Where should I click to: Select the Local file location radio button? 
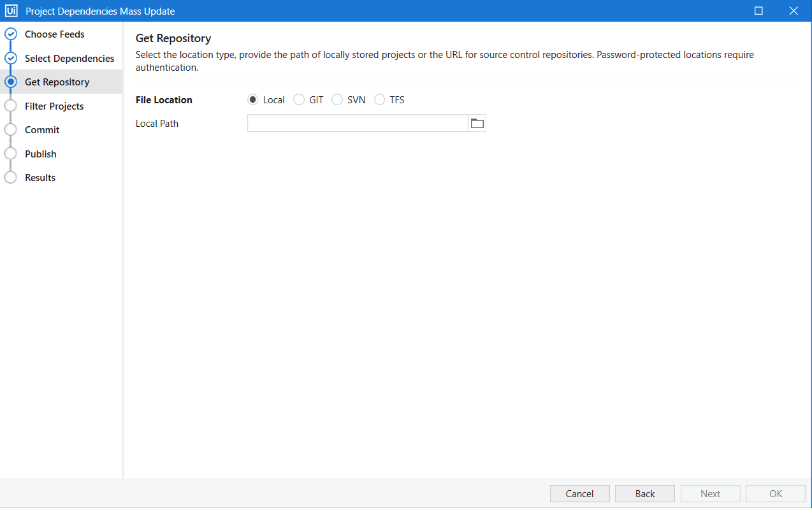(253, 100)
